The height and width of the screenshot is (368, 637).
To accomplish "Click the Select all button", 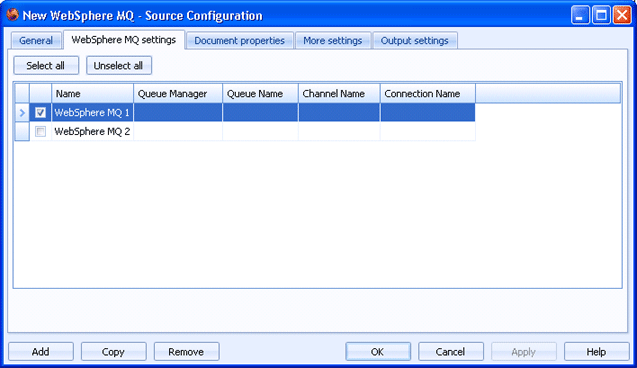I will (x=46, y=65).
